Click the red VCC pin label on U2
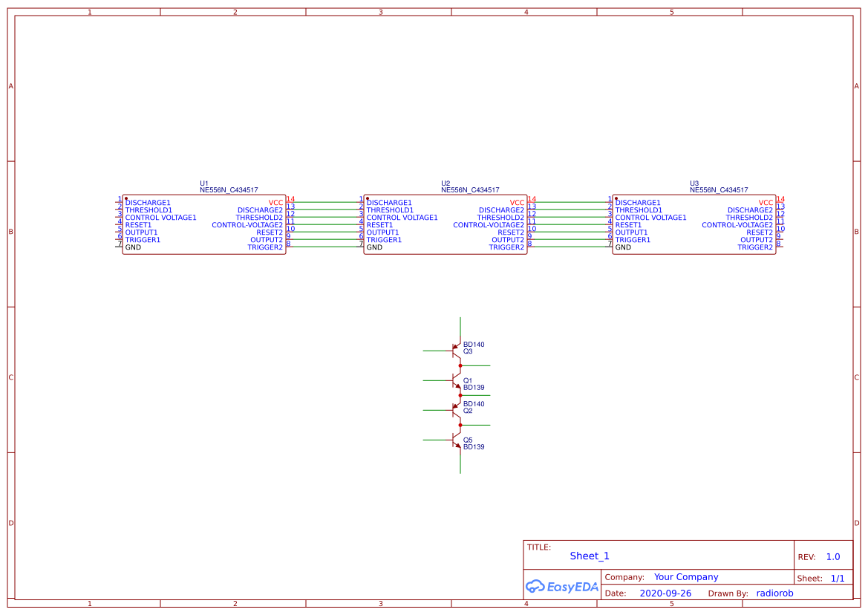This screenshot has height=615, width=868. point(517,203)
